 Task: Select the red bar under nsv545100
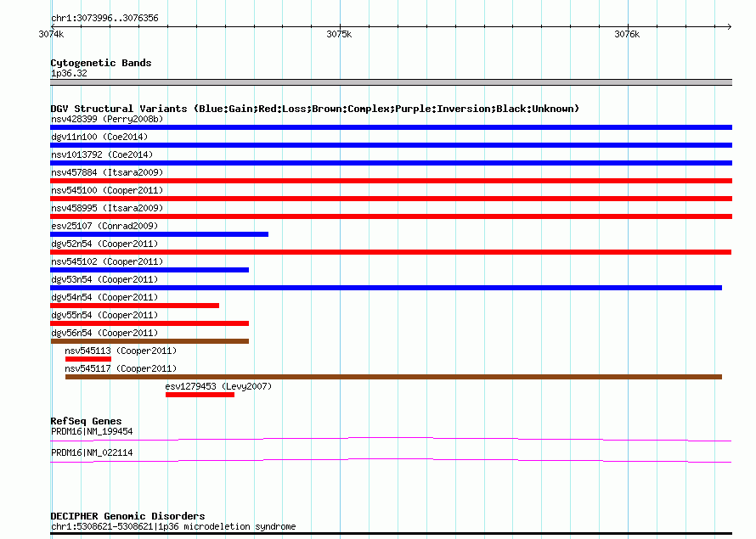click(391, 199)
